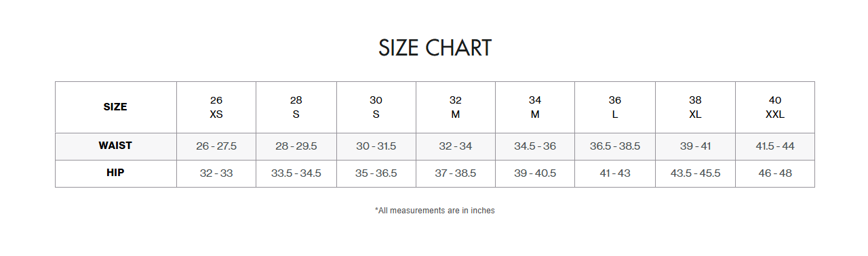Click the SIZE CHART heading

tap(435, 48)
